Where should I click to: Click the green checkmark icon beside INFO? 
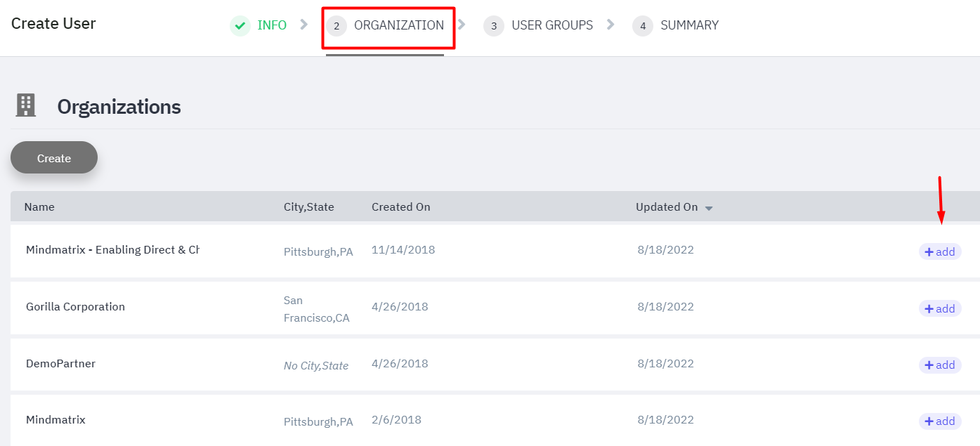pos(240,26)
